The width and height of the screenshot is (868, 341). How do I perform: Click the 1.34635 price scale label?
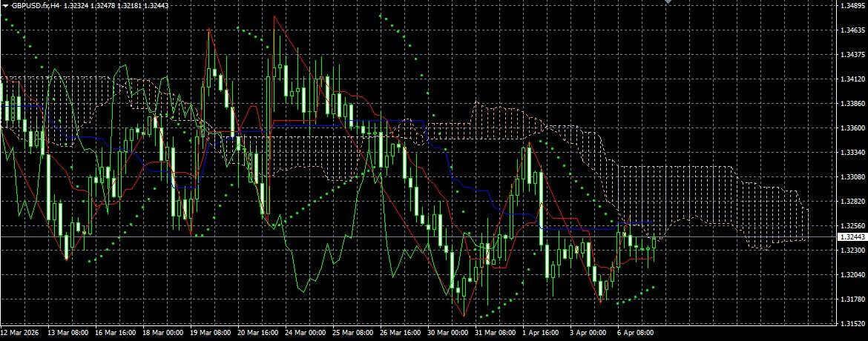coord(852,30)
